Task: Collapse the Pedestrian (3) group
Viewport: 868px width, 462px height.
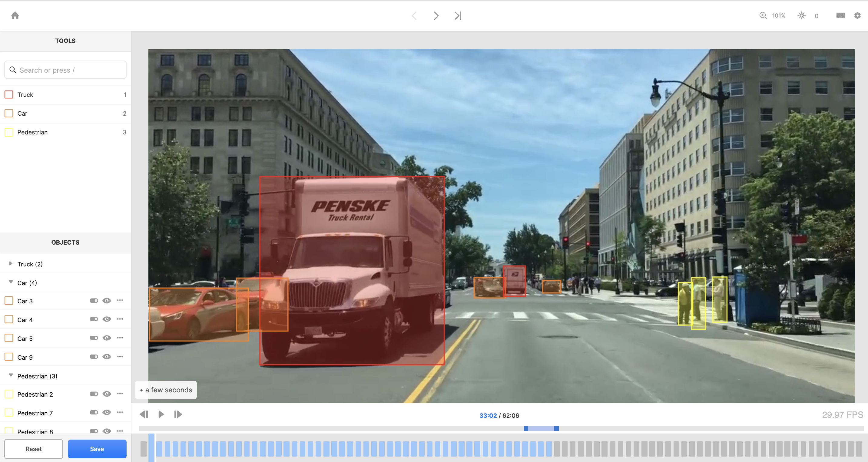Action: coord(11,375)
